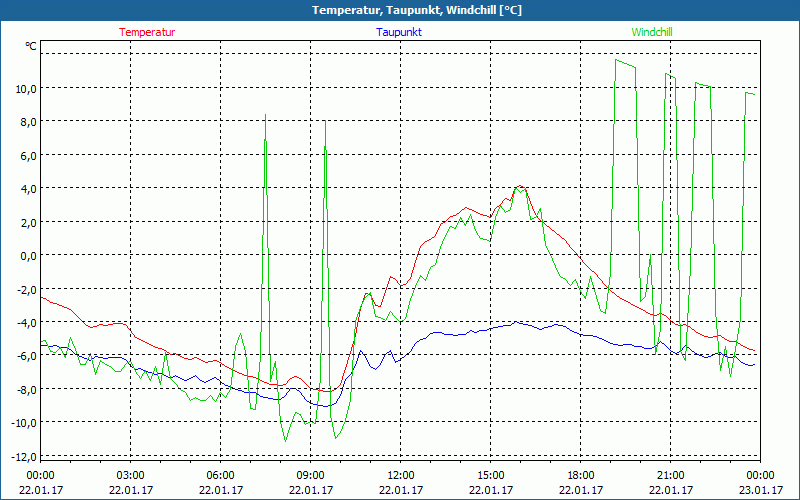Click the 2,0 y-axis value

pos(28,222)
